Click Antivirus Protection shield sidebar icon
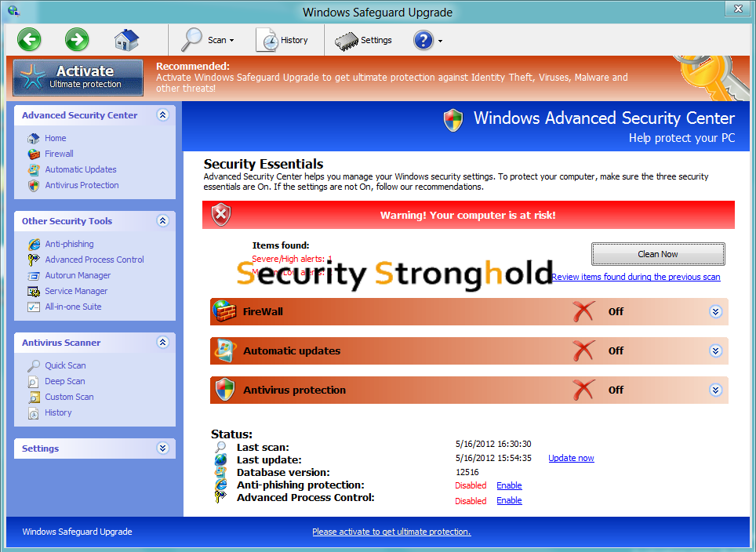 coord(34,186)
